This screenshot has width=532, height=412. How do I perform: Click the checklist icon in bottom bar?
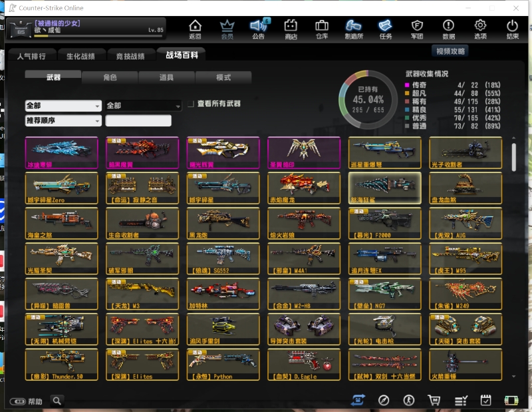click(461, 401)
